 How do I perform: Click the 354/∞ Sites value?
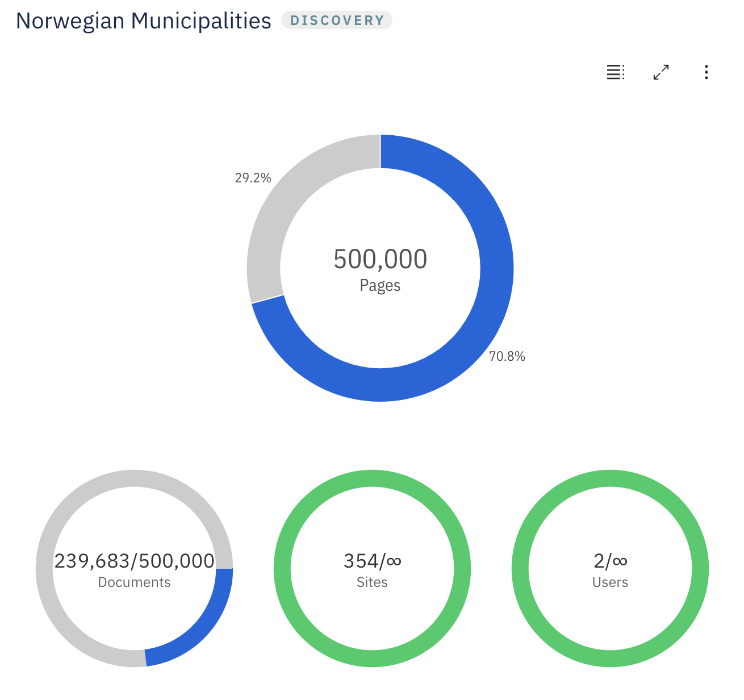click(373, 561)
